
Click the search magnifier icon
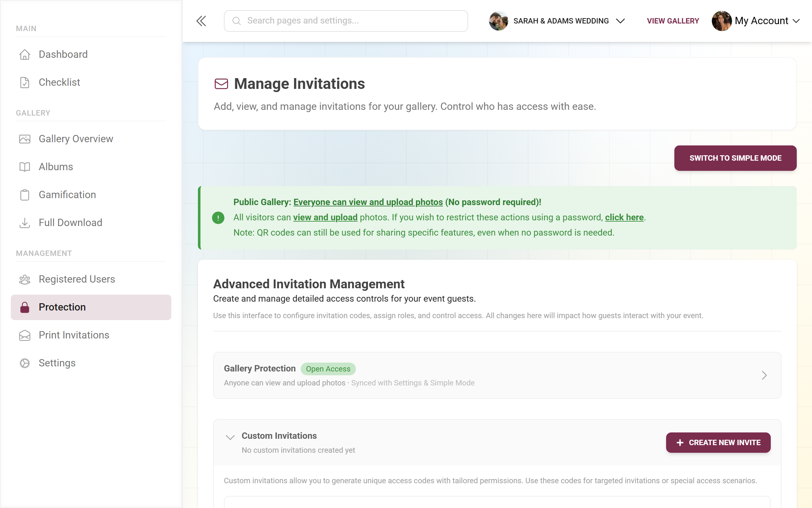[x=237, y=21]
